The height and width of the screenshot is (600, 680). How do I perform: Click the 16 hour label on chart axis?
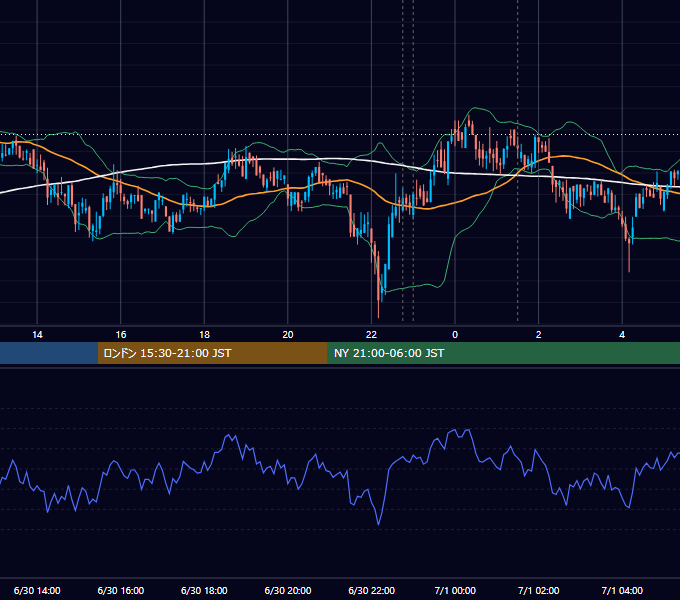pos(121,335)
